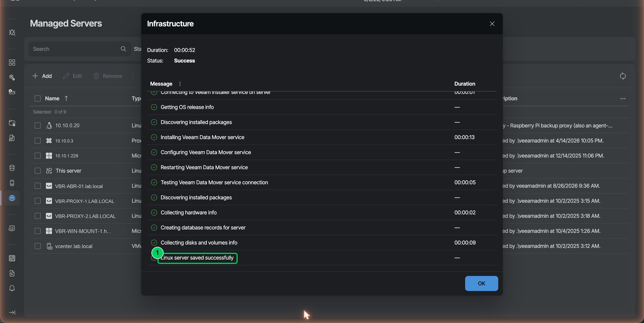
Task: Click the success check beside Collecting hardware info
Action: (x=154, y=212)
